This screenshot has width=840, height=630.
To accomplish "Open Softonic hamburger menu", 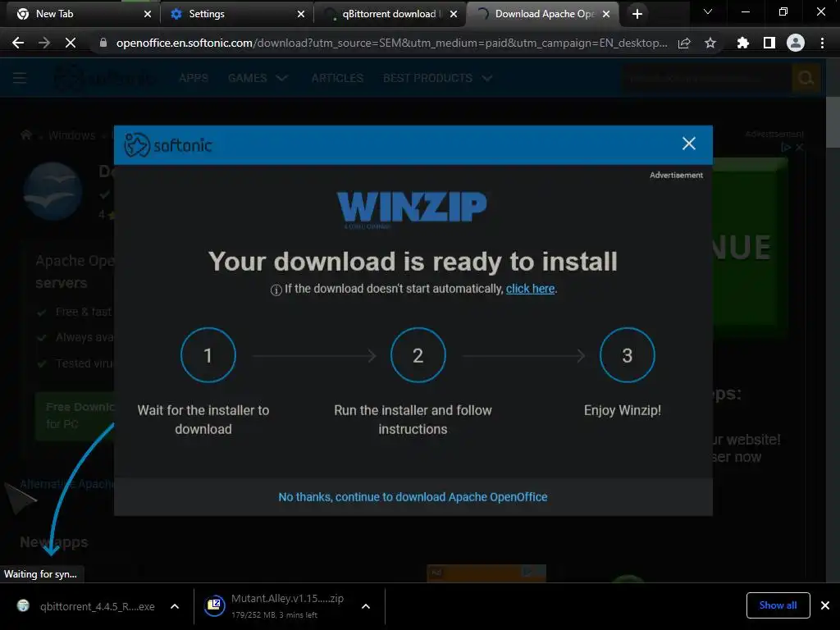I will click(x=20, y=78).
